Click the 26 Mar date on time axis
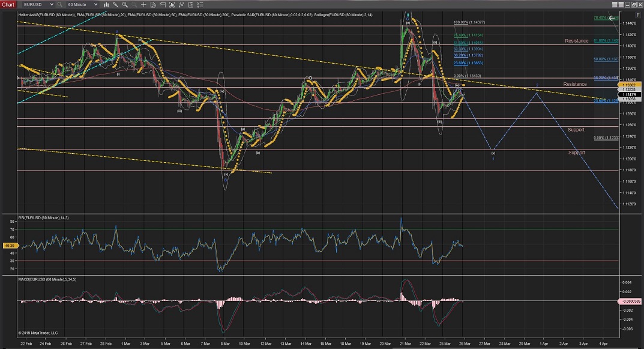Screen dimensions: 644x349 point(464,344)
